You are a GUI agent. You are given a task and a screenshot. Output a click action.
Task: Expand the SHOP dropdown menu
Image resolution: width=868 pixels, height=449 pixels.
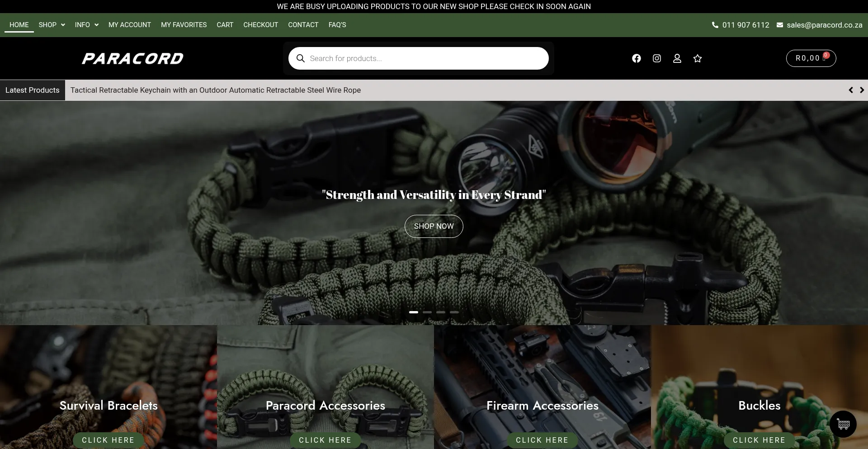pyautogui.click(x=51, y=25)
